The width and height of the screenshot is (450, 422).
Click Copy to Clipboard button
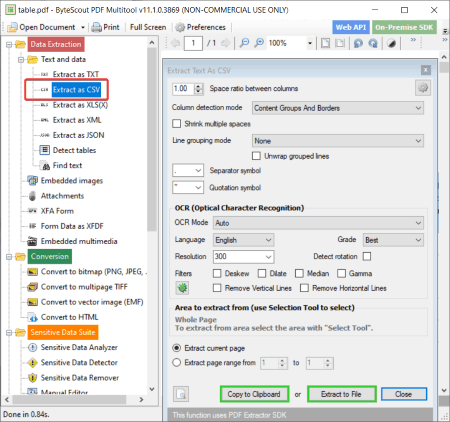click(x=254, y=394)
